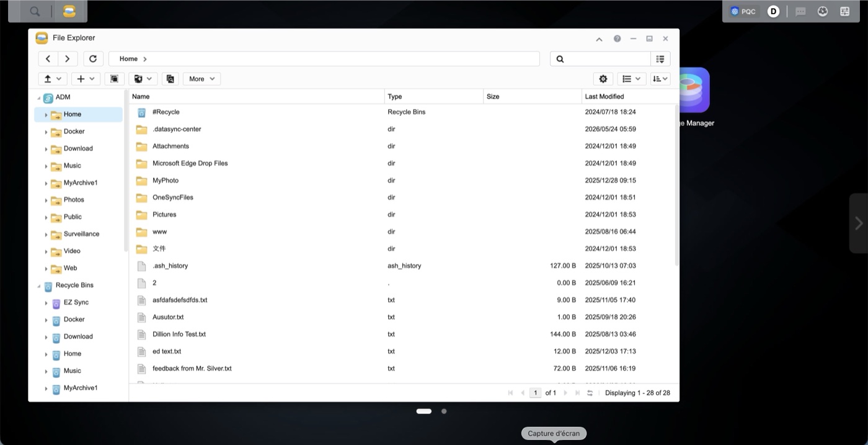Open the user account D avatar
This screenshot has height=445, width=868.
(x=773, y=11)
